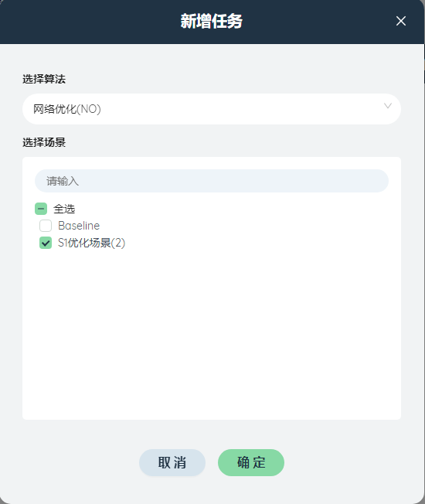Click the green minus icon beside 全选

click(x=41, y=209)
